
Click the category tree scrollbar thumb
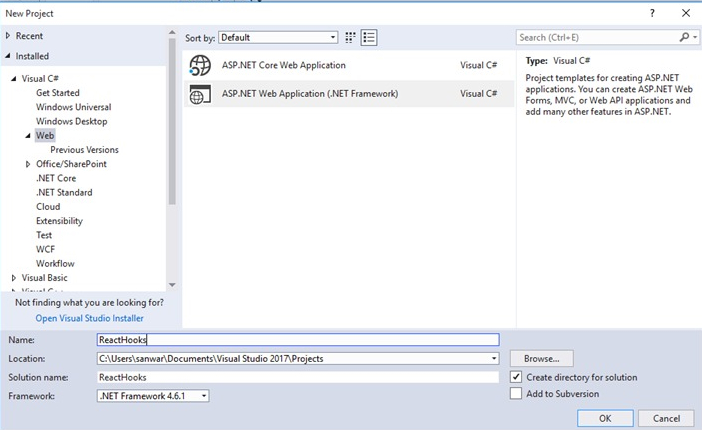click(172, 121)
